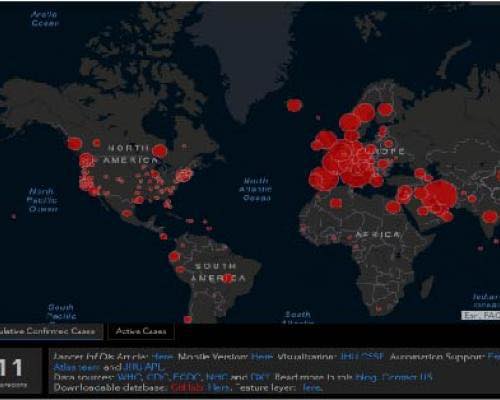Select the red case circle over Iceland
This screenshot has height=400, width=500.
(294, 105)
